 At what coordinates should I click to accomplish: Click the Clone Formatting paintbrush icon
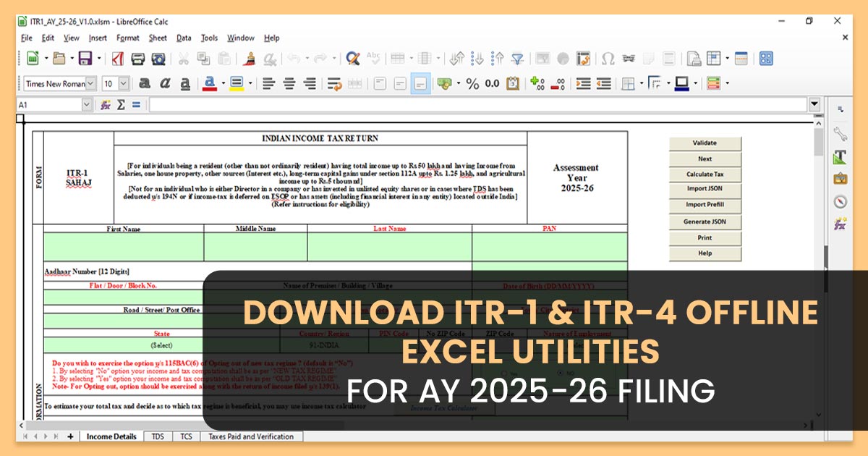(250, 59)
